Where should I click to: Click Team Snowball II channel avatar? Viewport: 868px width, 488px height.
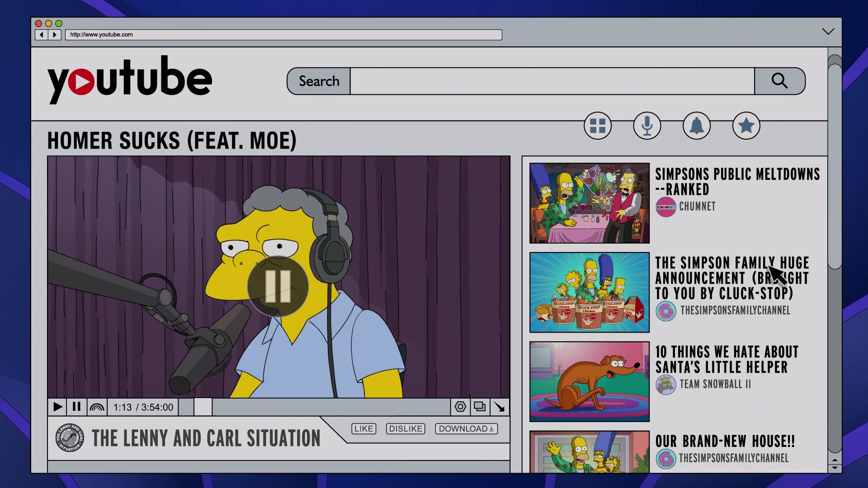666,385
